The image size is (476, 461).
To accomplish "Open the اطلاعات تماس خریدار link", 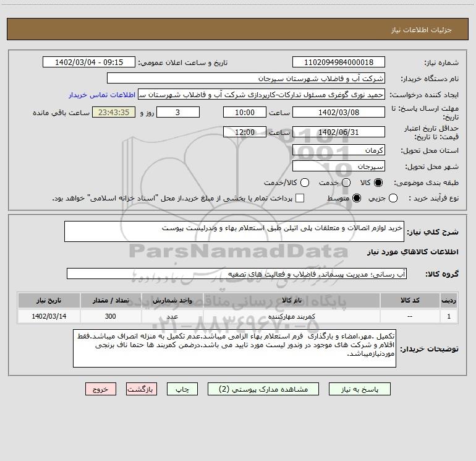I will tap(102, 95).
